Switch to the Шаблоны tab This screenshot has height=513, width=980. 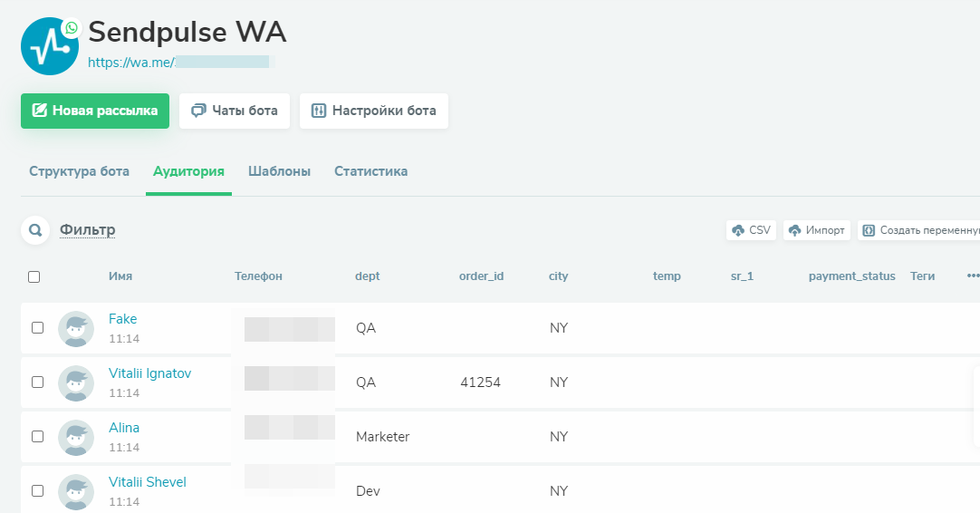(x=279, y=171)
